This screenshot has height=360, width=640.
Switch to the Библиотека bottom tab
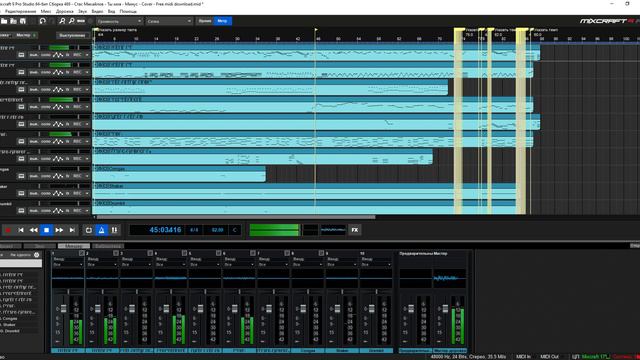coord(108,246)
